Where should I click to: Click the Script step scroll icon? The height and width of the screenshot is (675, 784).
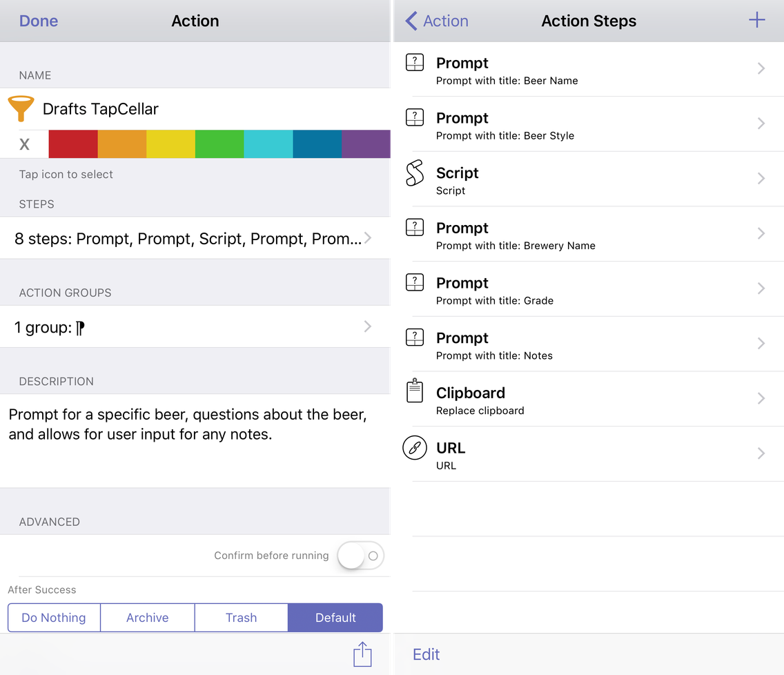tap(414, 174)
